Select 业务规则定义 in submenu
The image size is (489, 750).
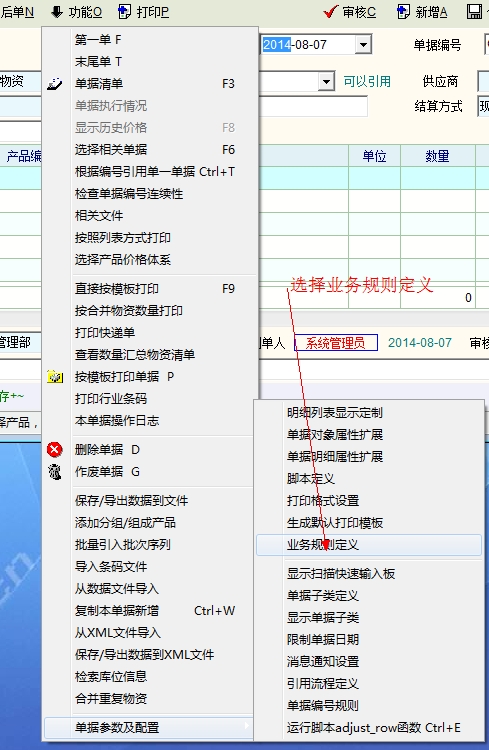tap(369, 545)
